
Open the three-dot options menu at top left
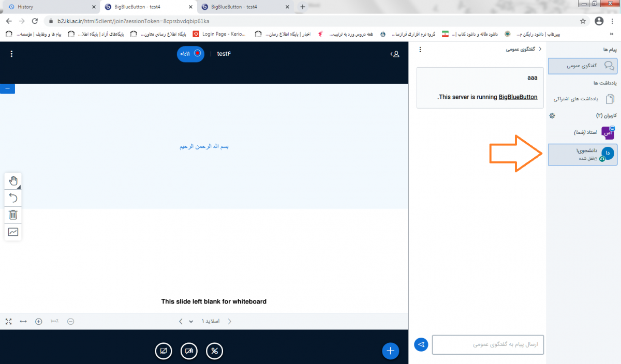11,54
